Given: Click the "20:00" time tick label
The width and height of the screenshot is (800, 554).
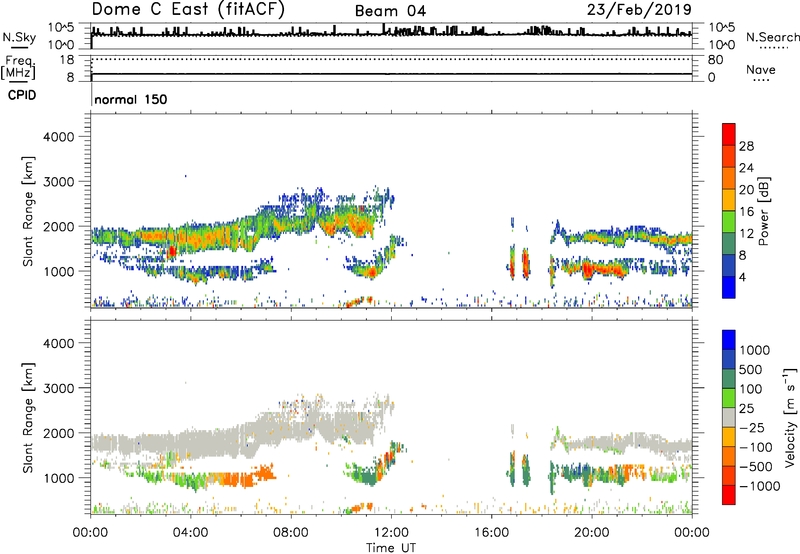Looking at the screenshot, I should click(x=591, y=533).
